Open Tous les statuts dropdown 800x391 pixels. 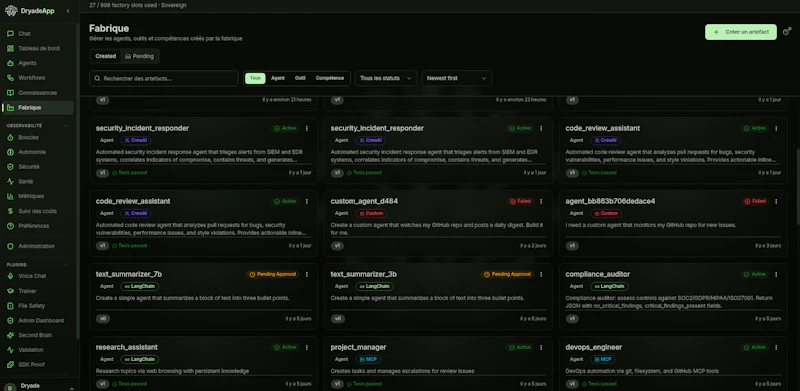click(386, 78)
